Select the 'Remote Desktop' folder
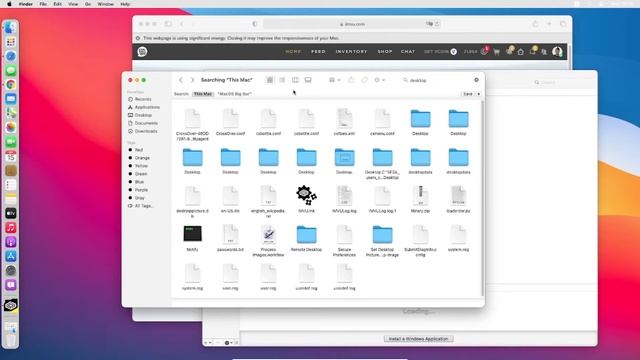 point(306,238)
